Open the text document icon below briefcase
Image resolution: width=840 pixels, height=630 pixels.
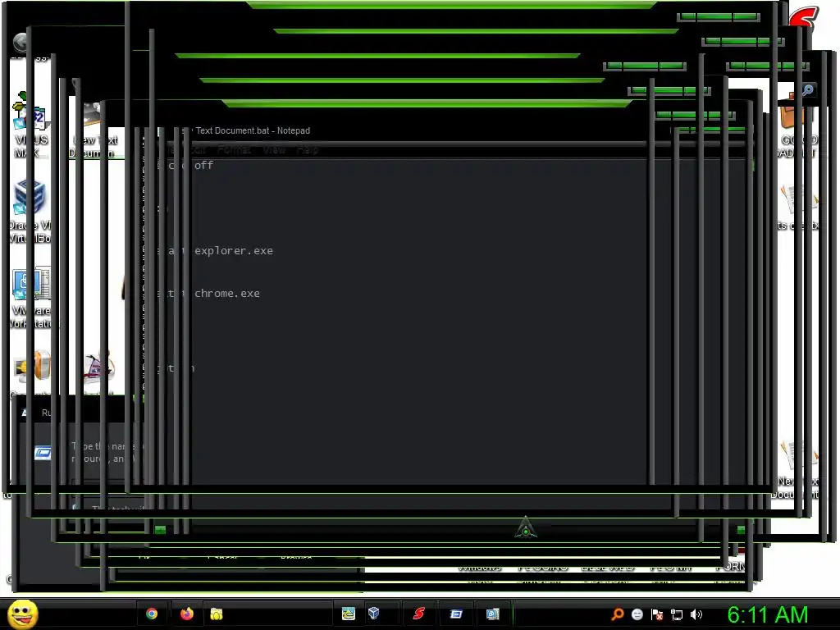coord(798,208)
